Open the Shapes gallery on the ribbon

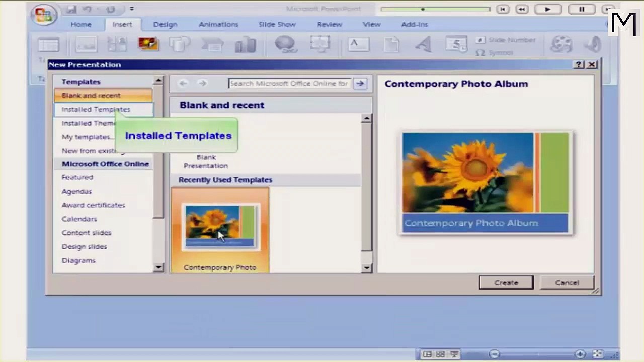[x=180, y=45]
